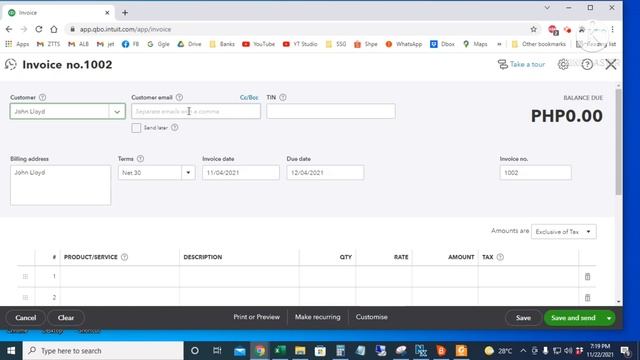Screen dimensions: 640x360
Task: Tick the Send later checkbox
Action: [x=136, y=128]
